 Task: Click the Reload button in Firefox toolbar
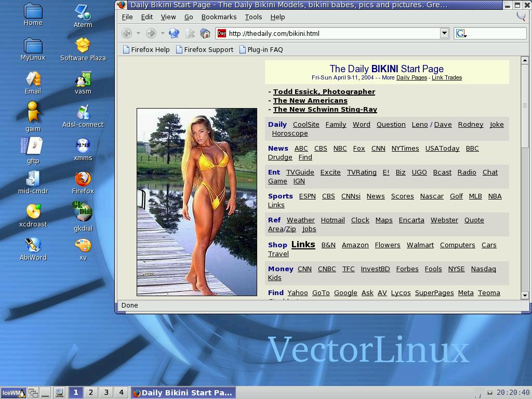click(x=174, y=33)
